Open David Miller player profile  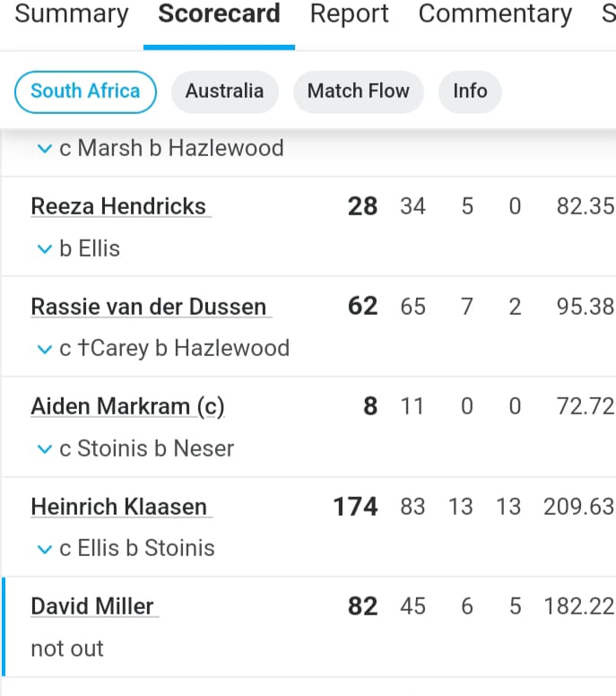click(92, 607)
